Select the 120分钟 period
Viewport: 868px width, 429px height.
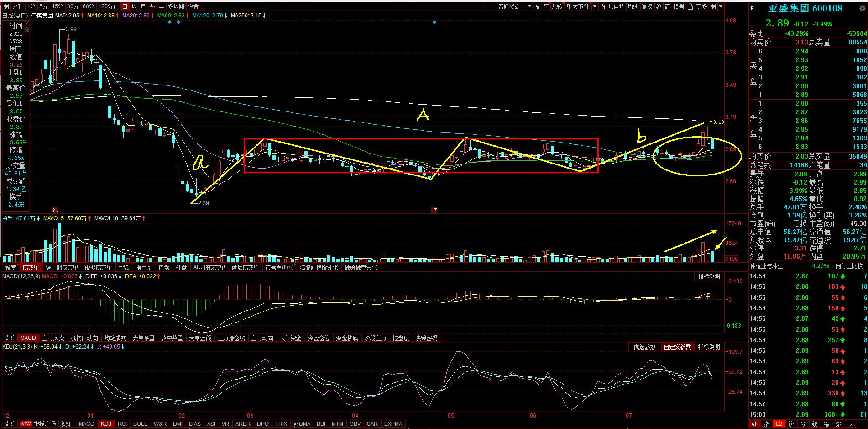pyautogui.click(x=108, y=6)
